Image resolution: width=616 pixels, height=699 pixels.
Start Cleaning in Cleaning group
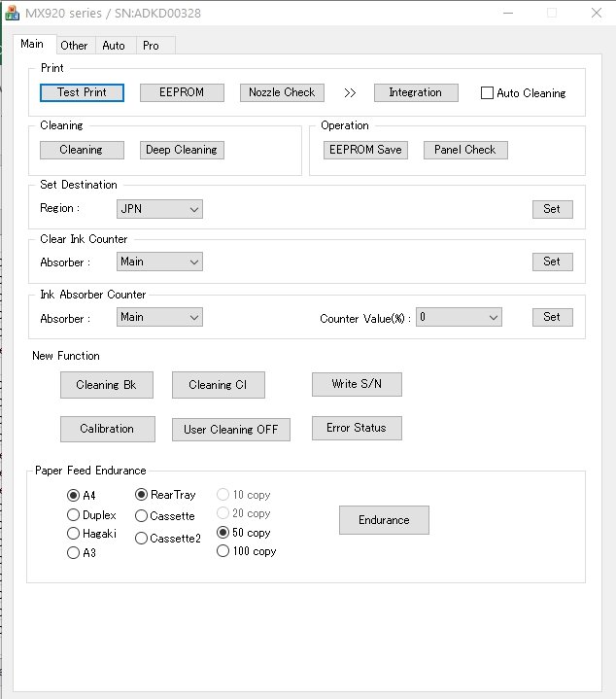coord(82,151)
